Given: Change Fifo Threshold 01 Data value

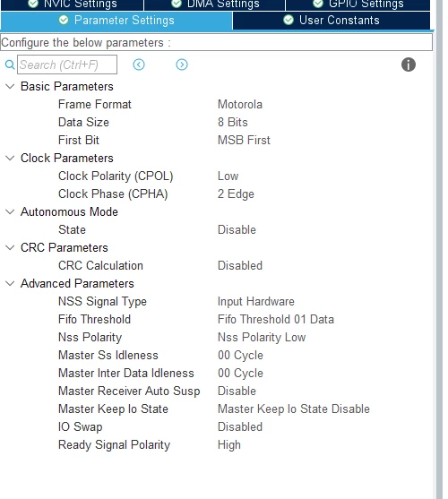Looking at the screenshot, I should click(276, 319).
